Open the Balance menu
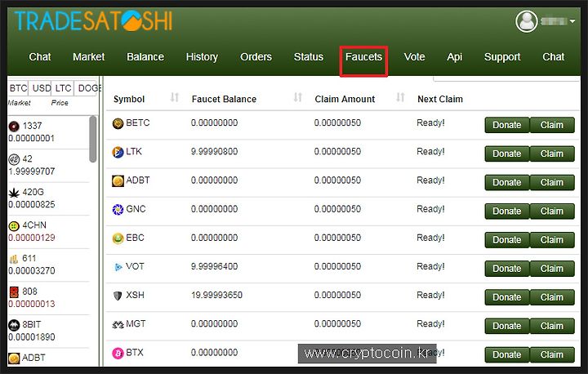 (145, 57)
